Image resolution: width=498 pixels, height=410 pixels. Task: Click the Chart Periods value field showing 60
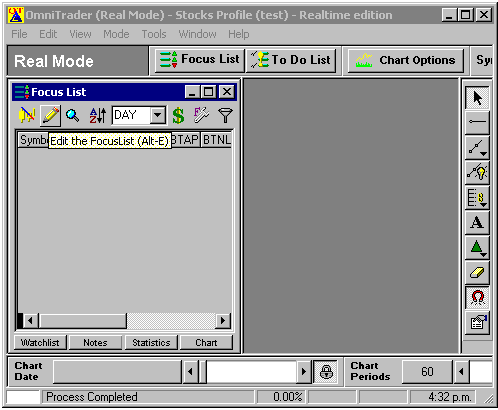click(x=427, y=372)
